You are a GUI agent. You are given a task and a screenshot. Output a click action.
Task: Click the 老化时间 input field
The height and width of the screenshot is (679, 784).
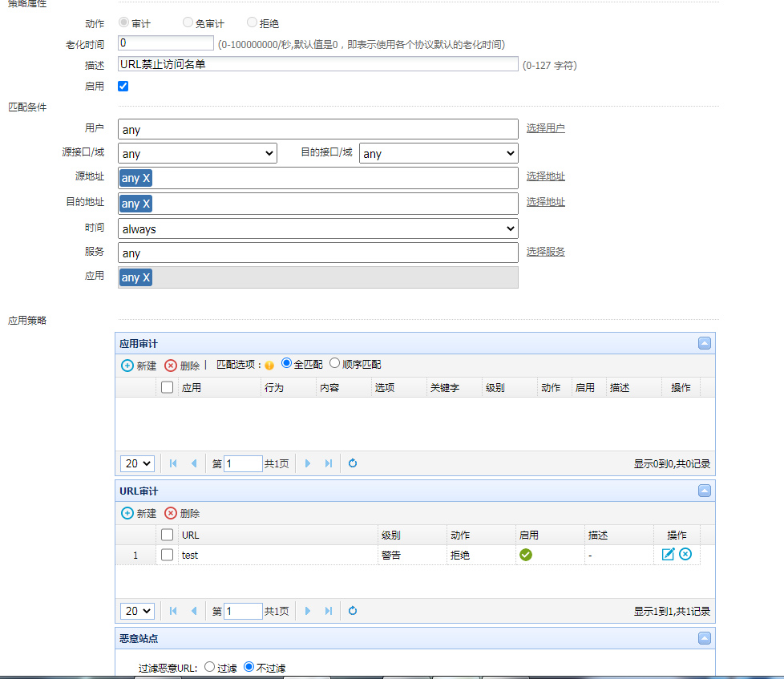tap(166, 43)
